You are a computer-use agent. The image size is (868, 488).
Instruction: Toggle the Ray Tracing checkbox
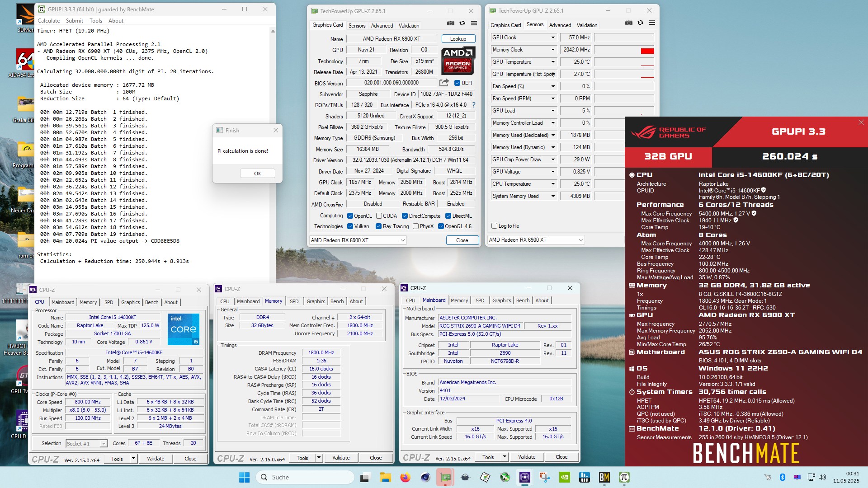378,226
